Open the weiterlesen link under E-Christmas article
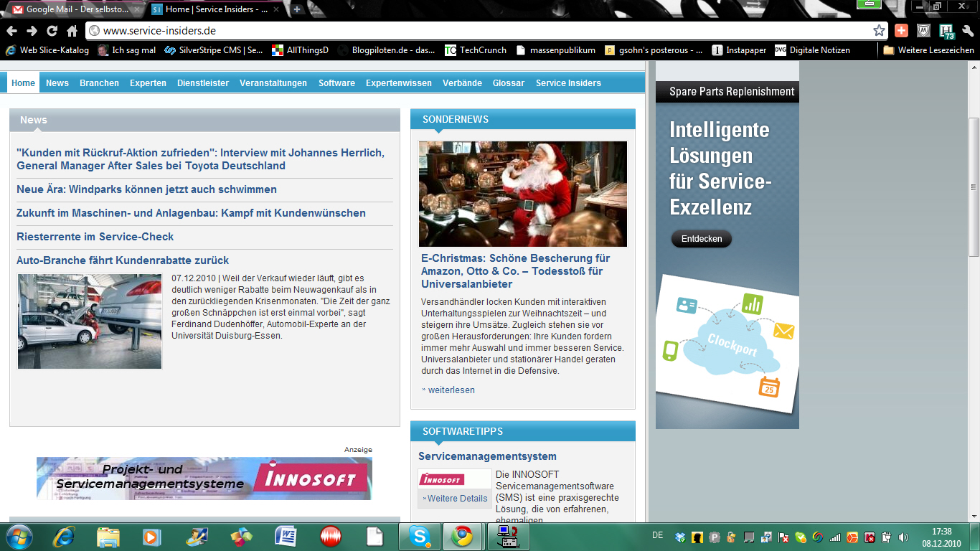Viewport: 980px width, 551px height. 452,390
